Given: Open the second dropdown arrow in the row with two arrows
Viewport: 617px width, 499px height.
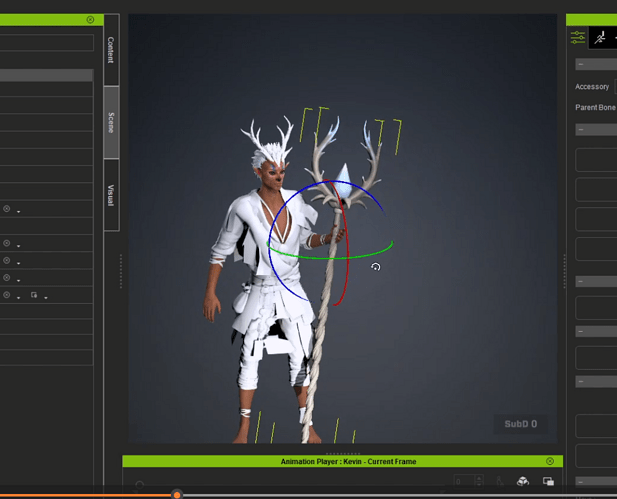Looking at the screenshot, I should 46,298.
